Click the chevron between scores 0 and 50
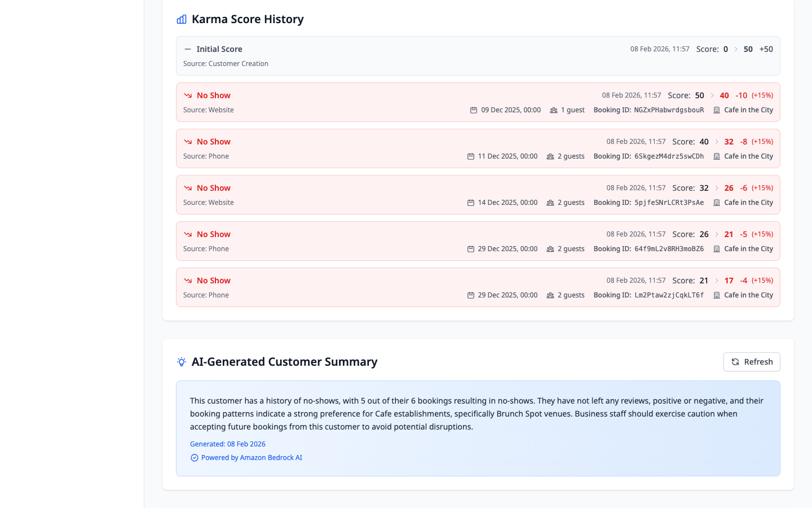The image size is (812, 508). tap(735, 49)
